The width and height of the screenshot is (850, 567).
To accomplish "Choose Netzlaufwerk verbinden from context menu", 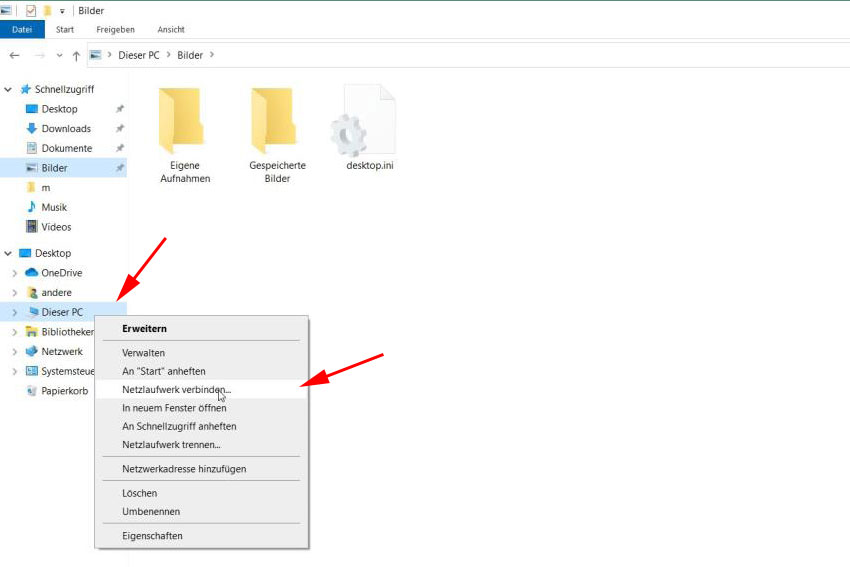I will [176, 389].
